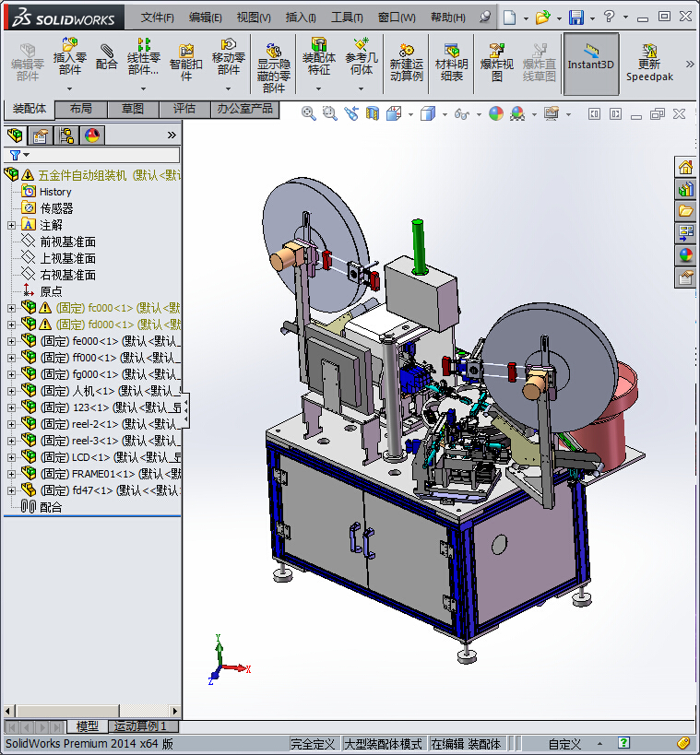700x755 pixels.
Task: Click the filter funnel in feature tree
Action: point(15,155)
